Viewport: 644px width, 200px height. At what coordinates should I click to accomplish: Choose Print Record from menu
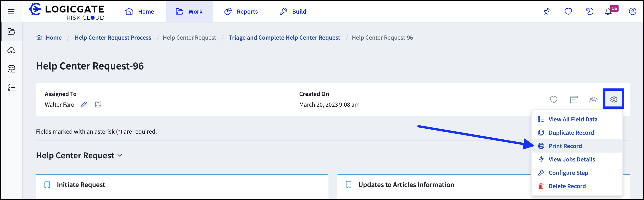click(577, 146)
